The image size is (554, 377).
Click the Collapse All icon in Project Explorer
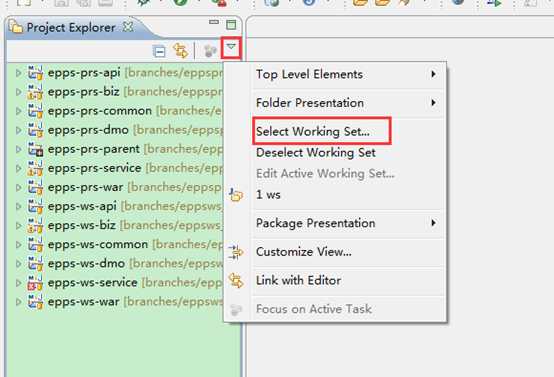pos(159,52)
